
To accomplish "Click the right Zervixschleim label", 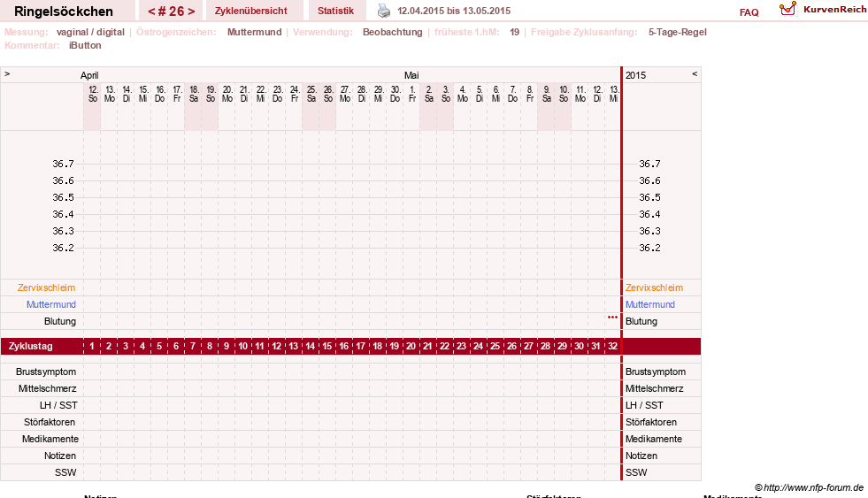I will coord(655,287).
